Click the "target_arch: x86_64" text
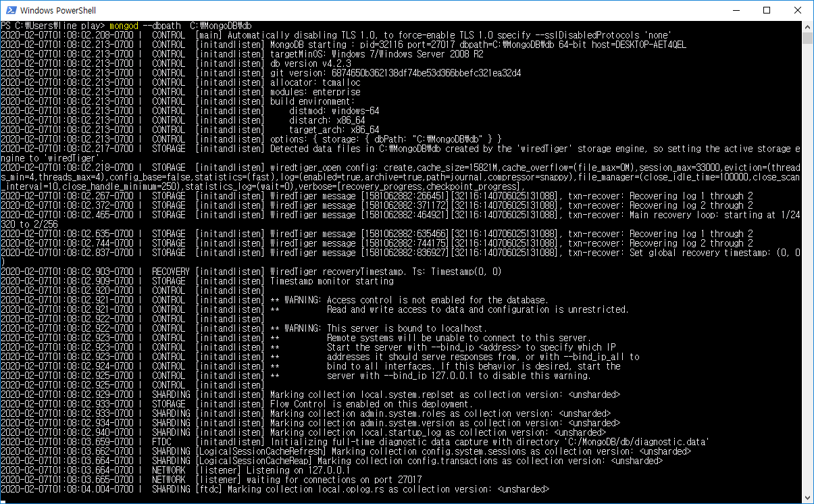Image resolution: width=814 pixels, height=504 pixels. coord(334,130)
